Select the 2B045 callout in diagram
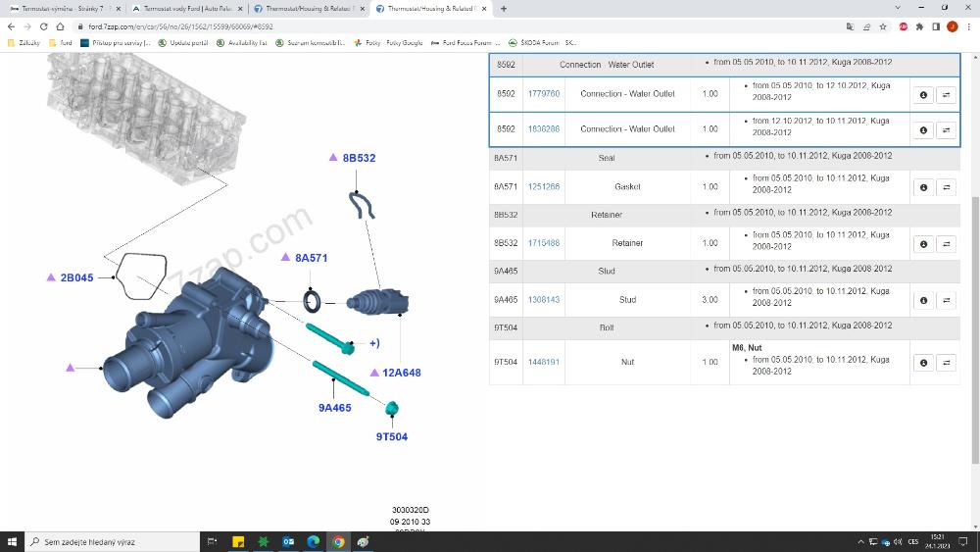Image resolution: width=980 pixels, height=552 pixels. [76, 277]
